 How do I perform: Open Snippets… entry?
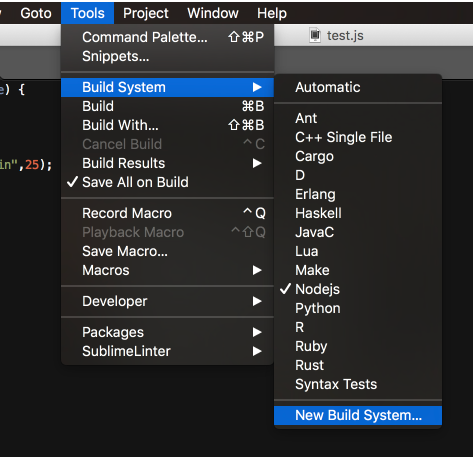coord(167,56)
